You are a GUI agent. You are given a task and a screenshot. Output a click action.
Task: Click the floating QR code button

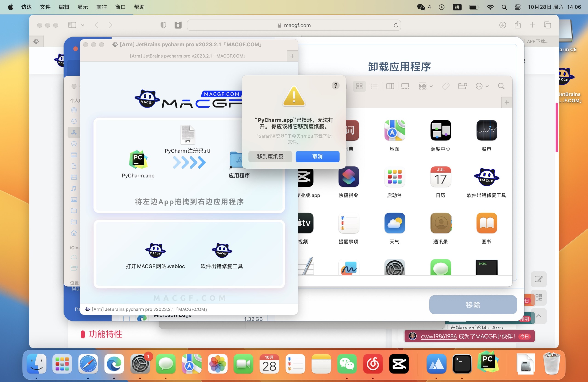[539, 298]
